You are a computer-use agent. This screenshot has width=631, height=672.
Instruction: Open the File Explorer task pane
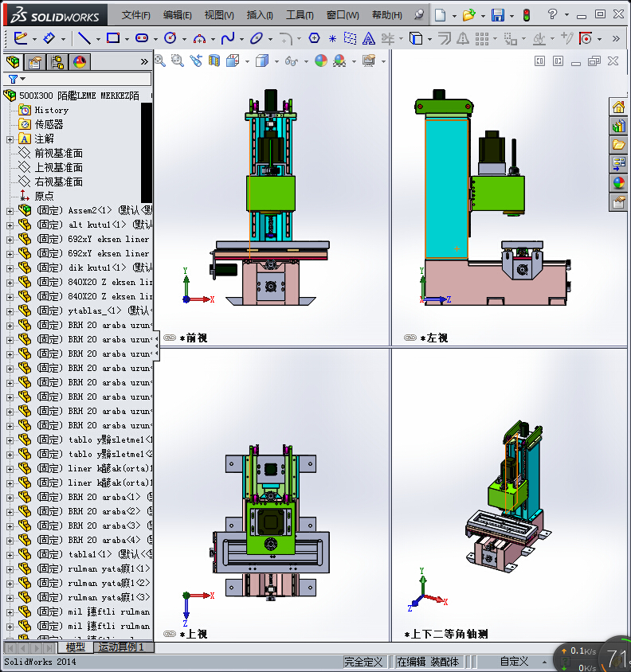(x=618, y=145)
